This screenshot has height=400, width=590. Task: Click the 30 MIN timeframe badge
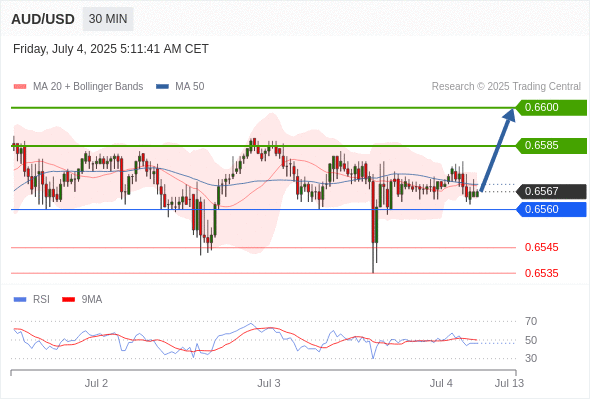[108, 19]
